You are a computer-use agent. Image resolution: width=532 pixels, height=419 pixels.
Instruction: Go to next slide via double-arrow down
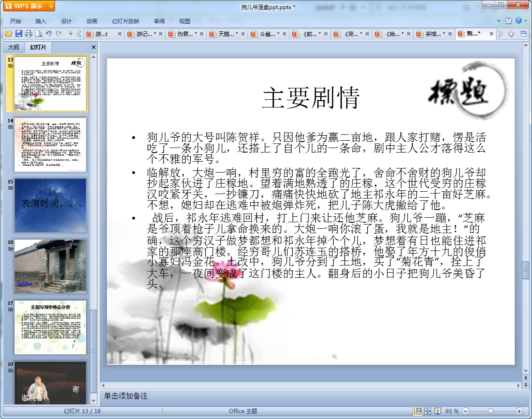(526, 385)
